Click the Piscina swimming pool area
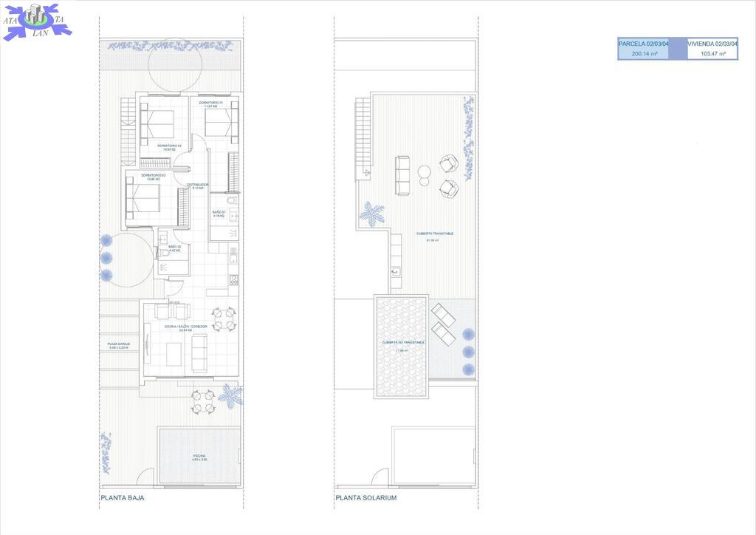The width and height of the screenshot is (756, 535). (199, 457)
